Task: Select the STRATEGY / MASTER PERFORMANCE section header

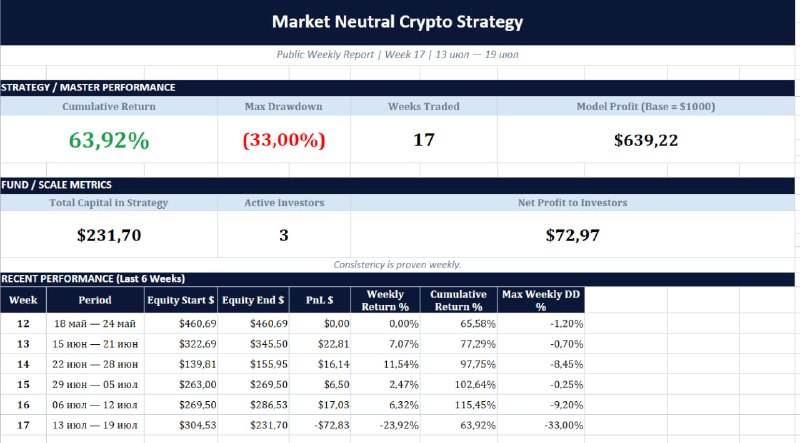Action: 397,88
